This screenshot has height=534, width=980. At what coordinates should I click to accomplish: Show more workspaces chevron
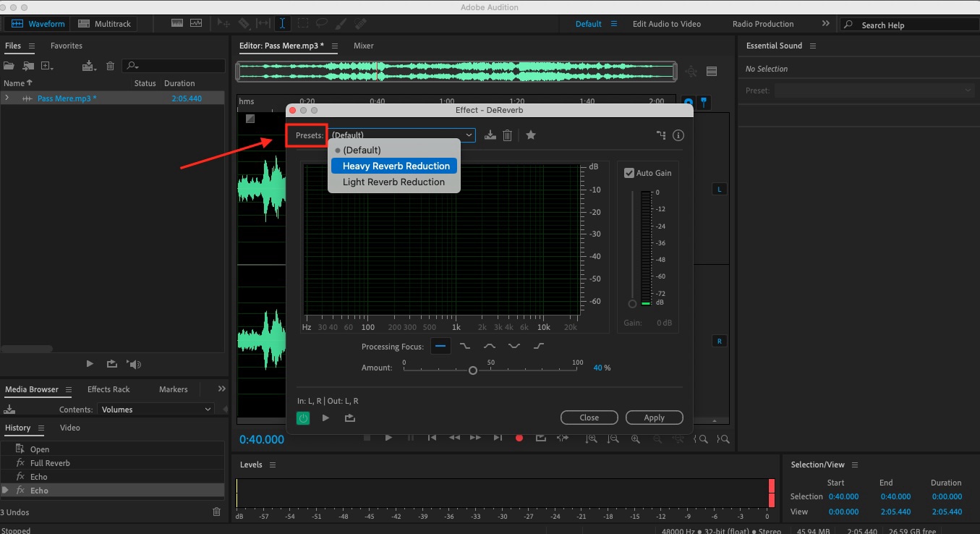826,24
